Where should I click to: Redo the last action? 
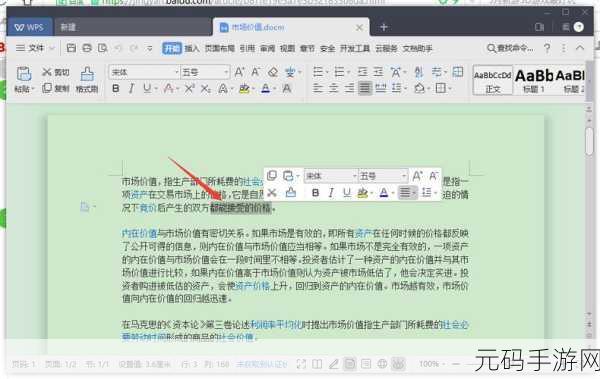click(x=134, y=48)
